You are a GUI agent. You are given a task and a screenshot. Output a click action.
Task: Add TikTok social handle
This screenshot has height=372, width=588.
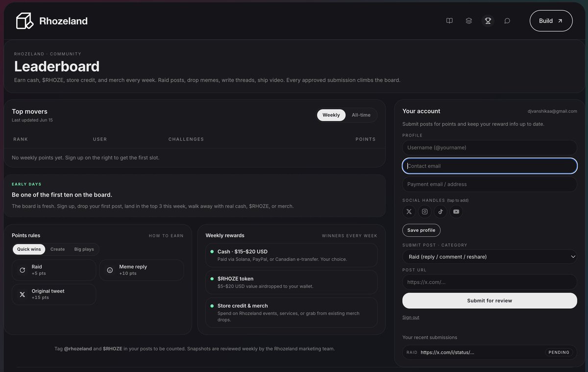(x=441, y=212)
